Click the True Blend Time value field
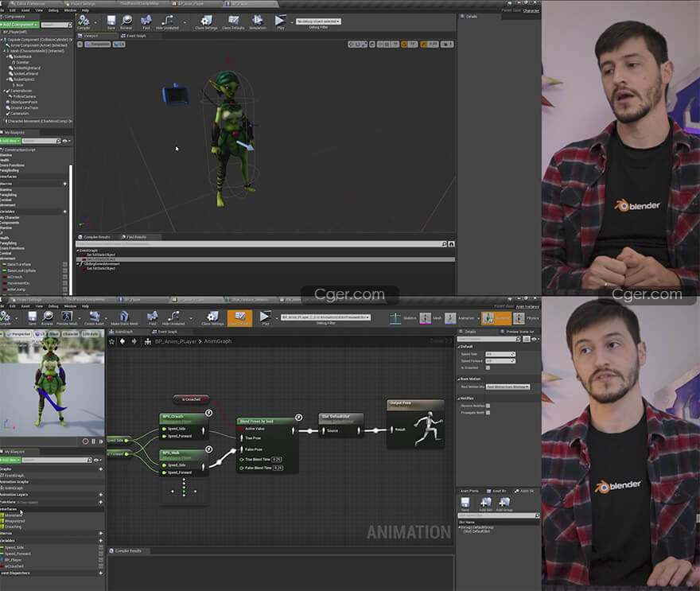This screenshot has width=700, height=591. (x=278, y=459)
